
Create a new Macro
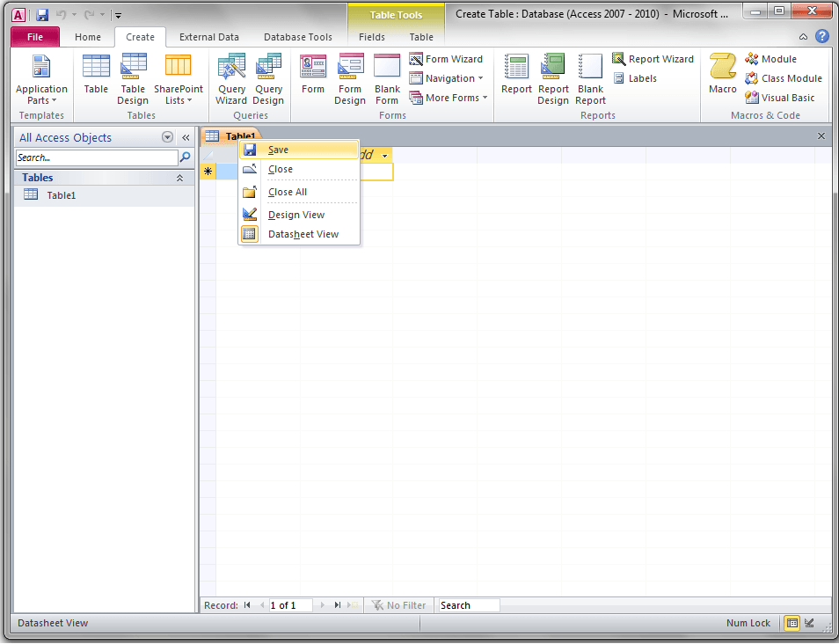pyautogui.click(x=723, y=75)
